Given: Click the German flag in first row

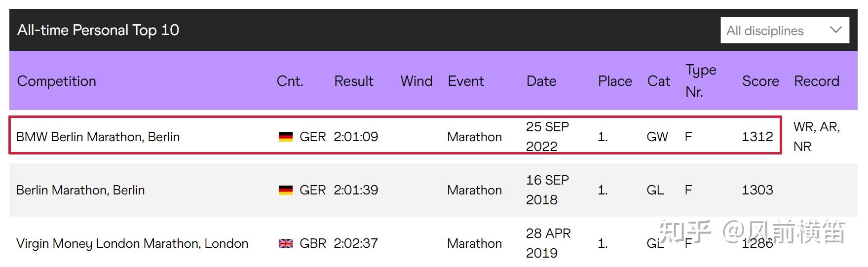Looking at the screenshot, I should pyautogui.click(x=286, y=137).
